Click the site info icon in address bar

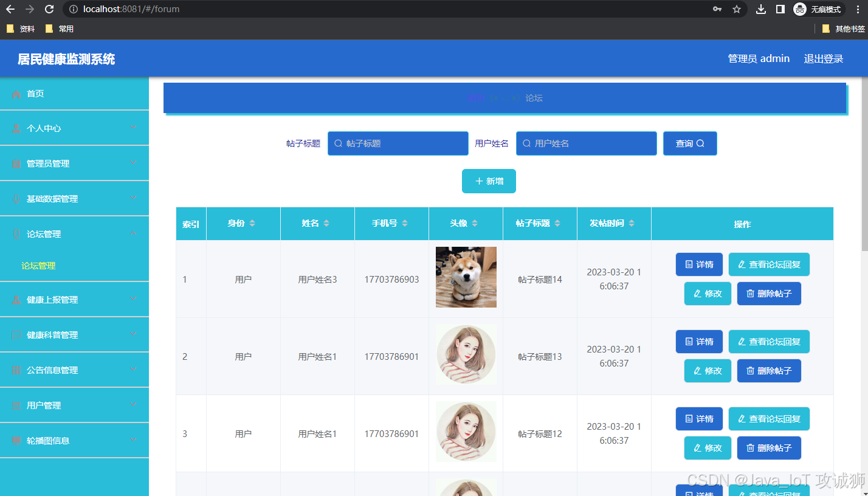pos(74,9)
